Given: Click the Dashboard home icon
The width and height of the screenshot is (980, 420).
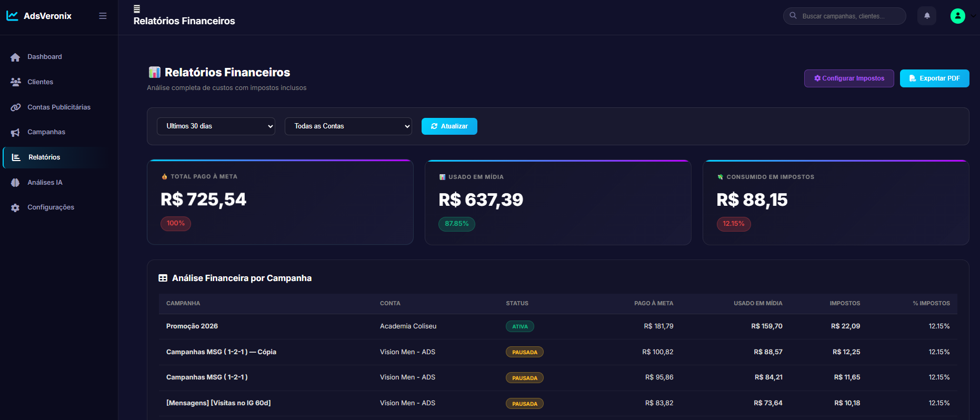Looking at the screenshot, I should coord(15,57).
